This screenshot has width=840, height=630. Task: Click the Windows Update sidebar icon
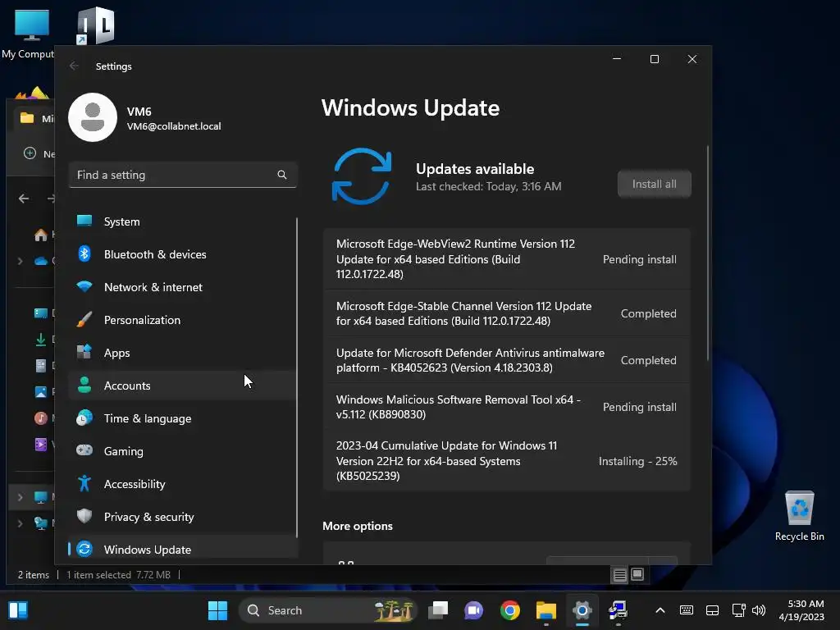(84, 549)
